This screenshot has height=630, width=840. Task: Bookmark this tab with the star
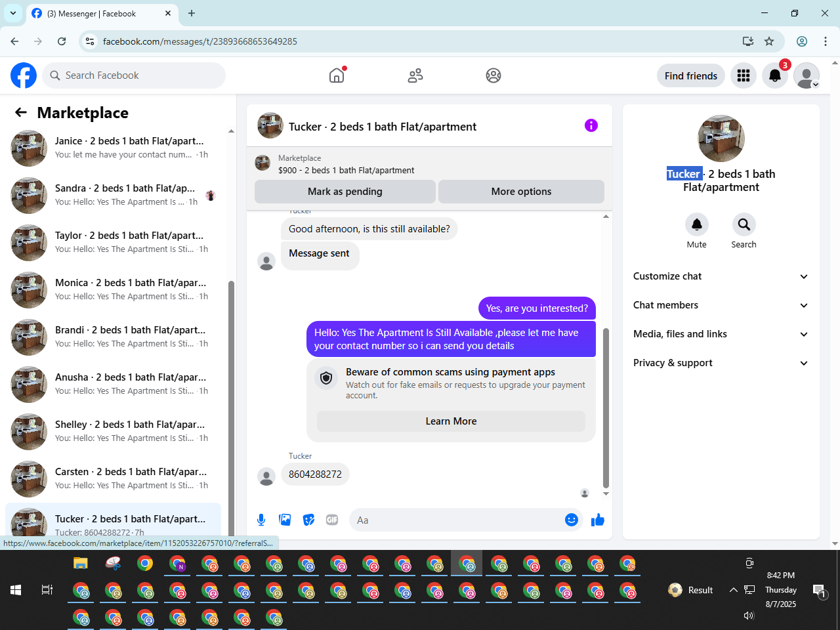(769, 41)
